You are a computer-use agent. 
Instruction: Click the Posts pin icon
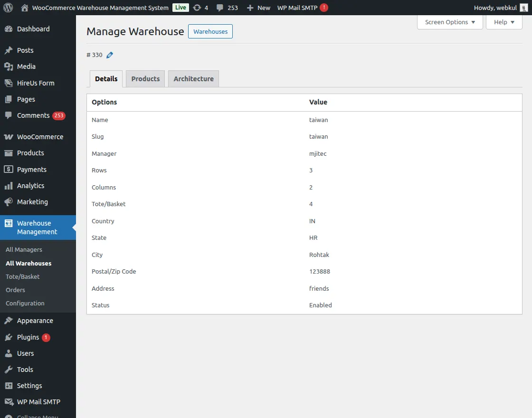(x=9, y=50)
